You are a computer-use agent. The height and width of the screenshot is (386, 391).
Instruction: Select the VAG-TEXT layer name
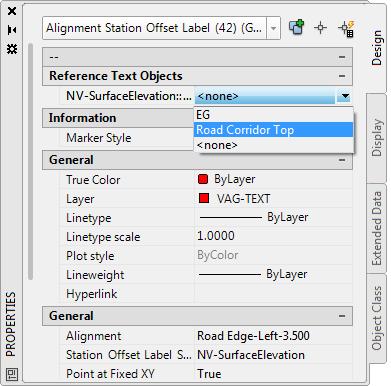[243, 199]
